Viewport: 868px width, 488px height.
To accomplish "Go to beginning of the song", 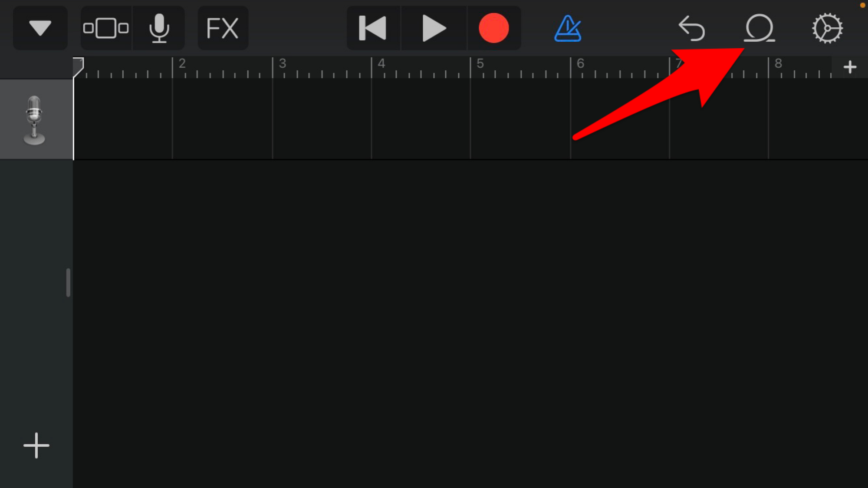I will (373, 28).
